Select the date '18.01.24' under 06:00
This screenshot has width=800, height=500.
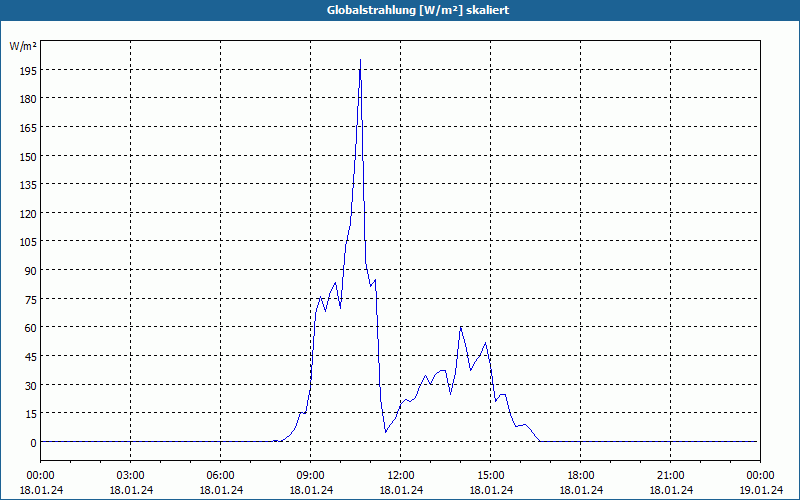221,490
